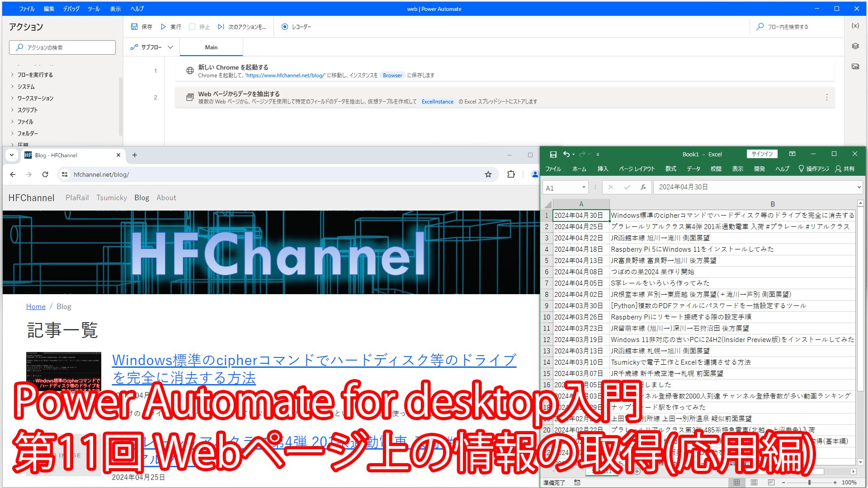
Task: Switch Excel to Page Layout view
Action: pyautogui.click(x=754, y=483)
